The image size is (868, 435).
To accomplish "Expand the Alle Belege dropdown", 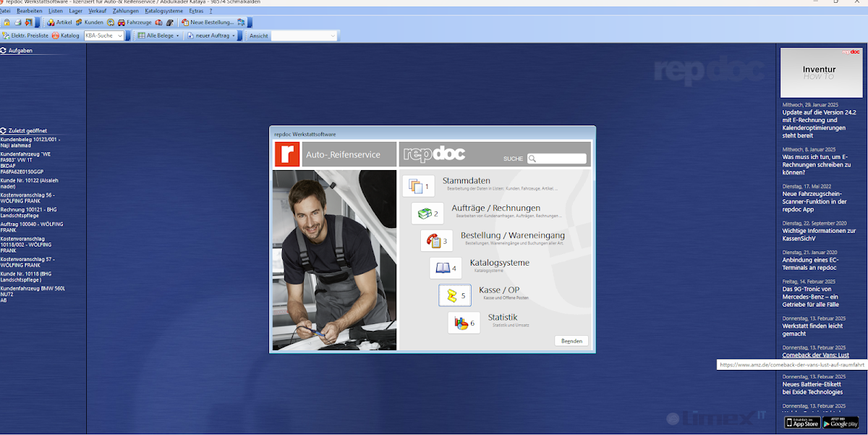I will click(x=177, y=35).
